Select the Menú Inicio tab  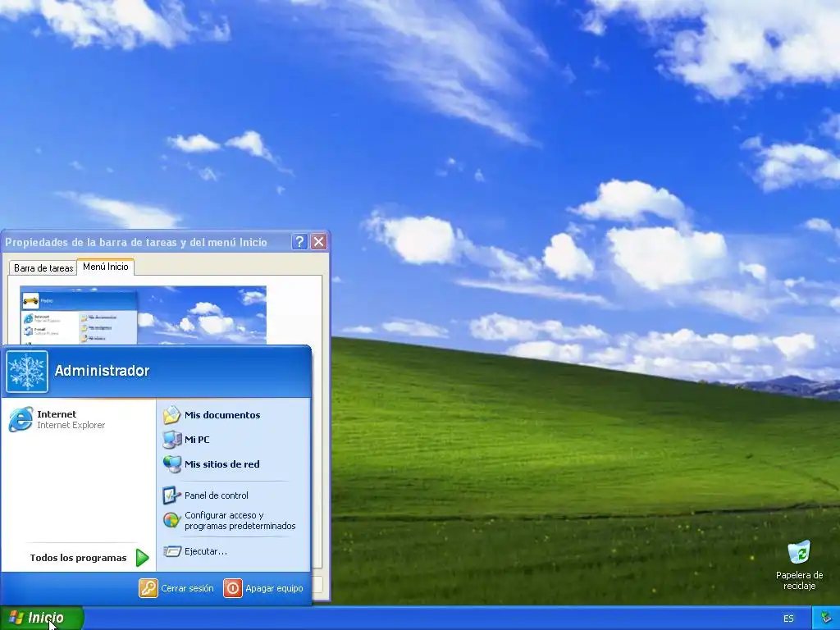(x=106, y=267)
